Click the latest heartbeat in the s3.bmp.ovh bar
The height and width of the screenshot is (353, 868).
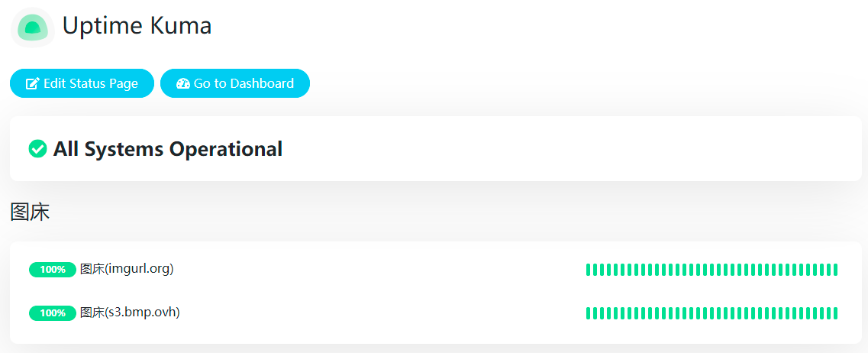tap(836, 313)
